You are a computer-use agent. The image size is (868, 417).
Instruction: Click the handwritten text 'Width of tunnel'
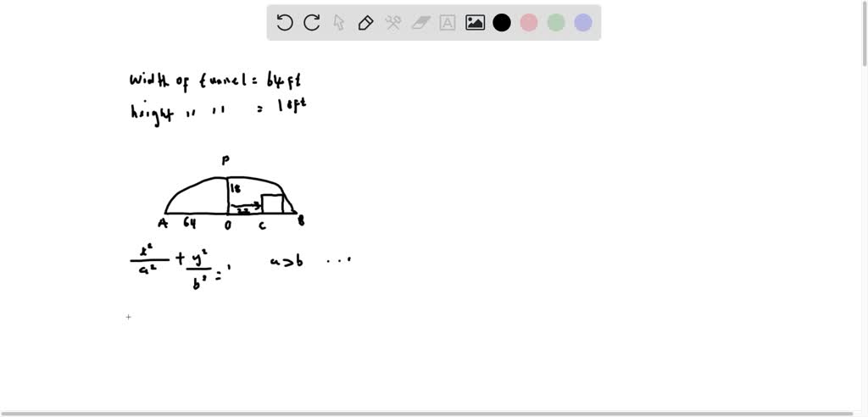coord(187,81)
